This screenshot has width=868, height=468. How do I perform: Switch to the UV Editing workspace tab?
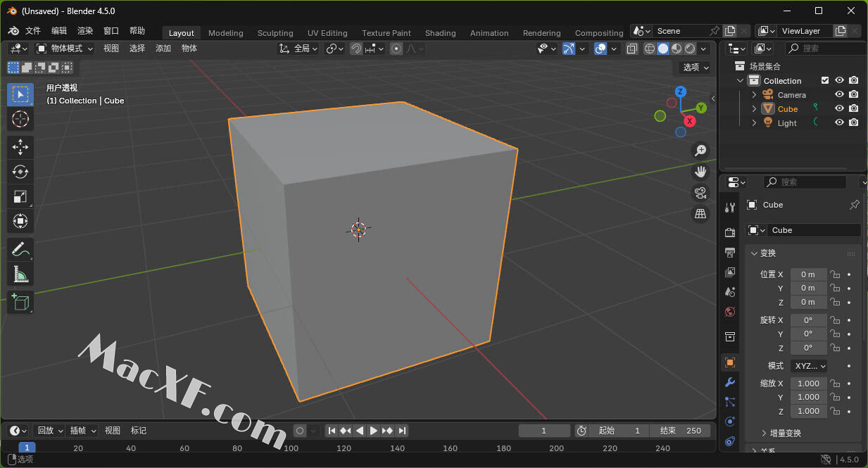click(x=327, y=33)
